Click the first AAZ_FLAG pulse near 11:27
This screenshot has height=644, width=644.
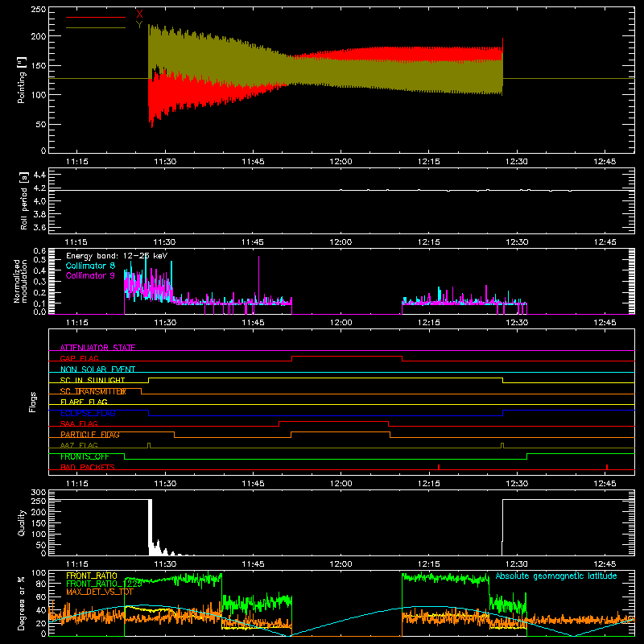click(149, 445)
